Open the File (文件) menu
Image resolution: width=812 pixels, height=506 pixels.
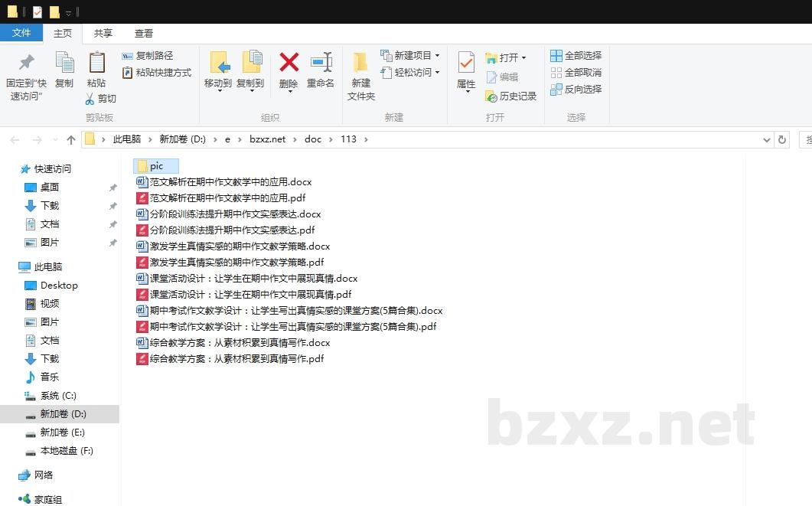click(21, 33)
